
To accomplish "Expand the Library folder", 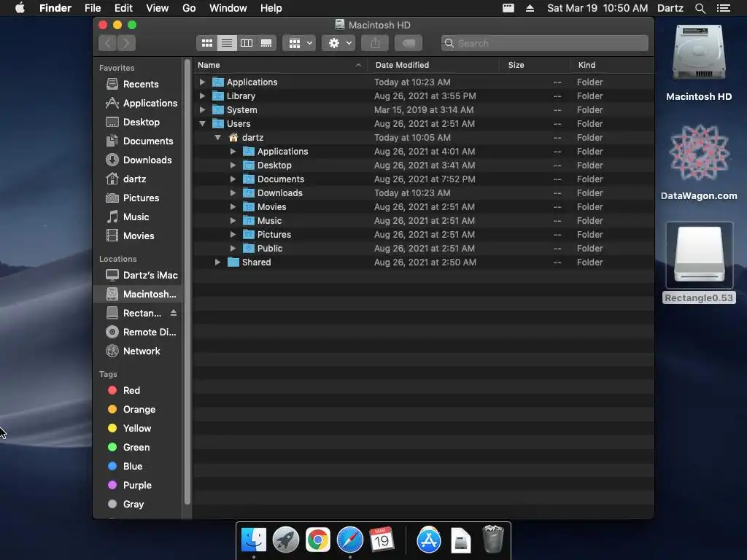I will pyautogui.click(x=203, y=96).
